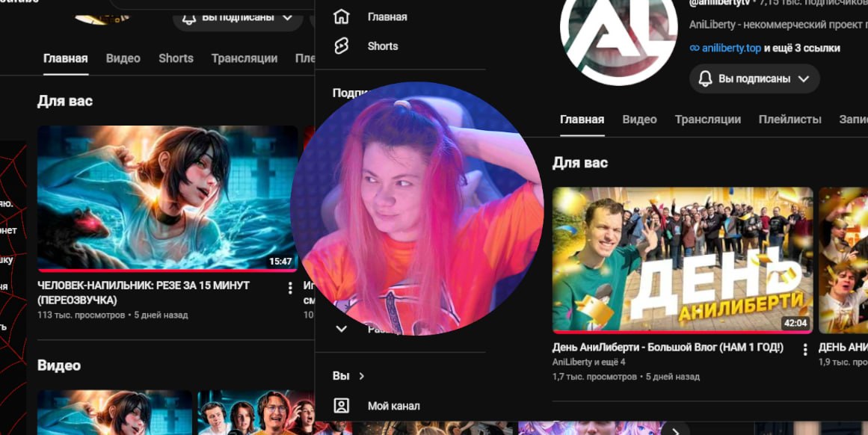Open the Shorts icon in sidebar
The height and width of the screenshot is (435, 868).
click(x=342, y=46)
